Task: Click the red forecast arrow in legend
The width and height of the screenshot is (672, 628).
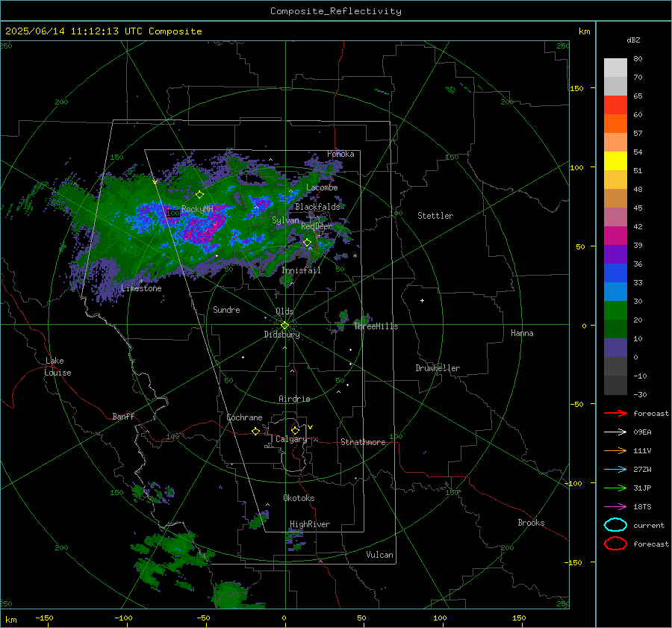Action: (x=615, y=413)
